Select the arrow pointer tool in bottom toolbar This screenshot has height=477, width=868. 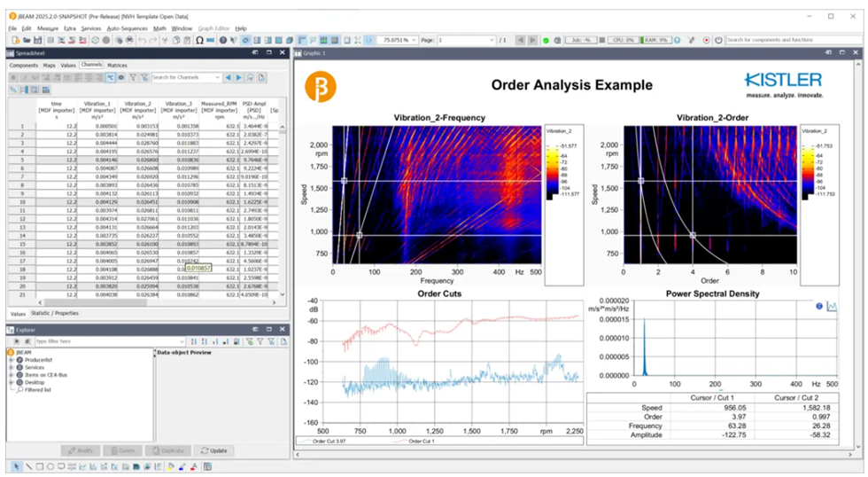(15, 466)
